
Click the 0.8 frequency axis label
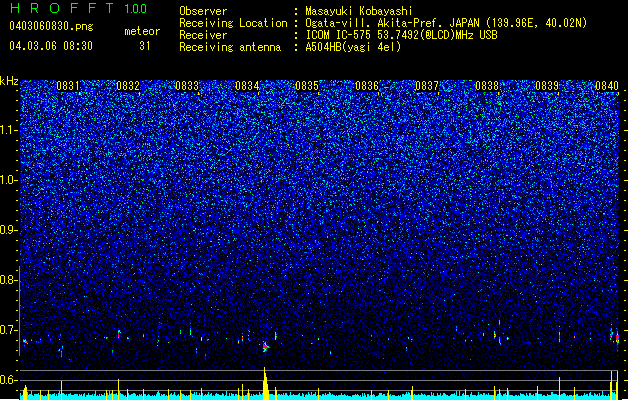(x=9, y=280)
